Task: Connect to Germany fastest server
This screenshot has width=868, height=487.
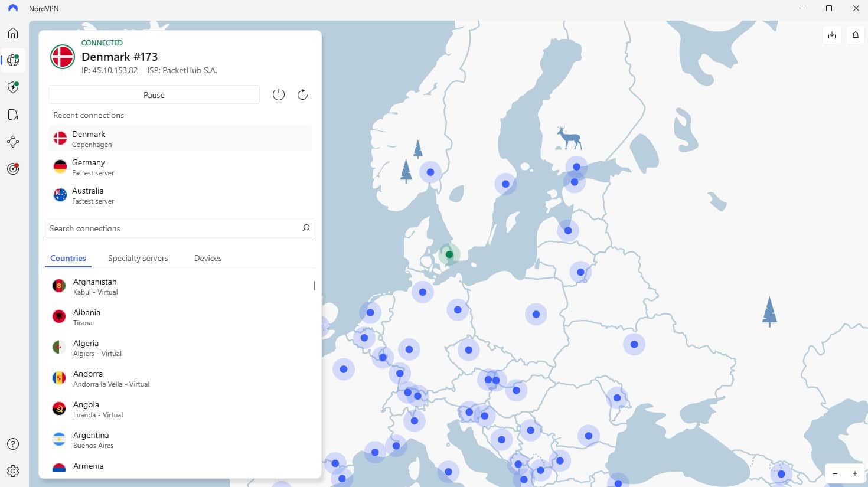Action: tap(180, 167)
